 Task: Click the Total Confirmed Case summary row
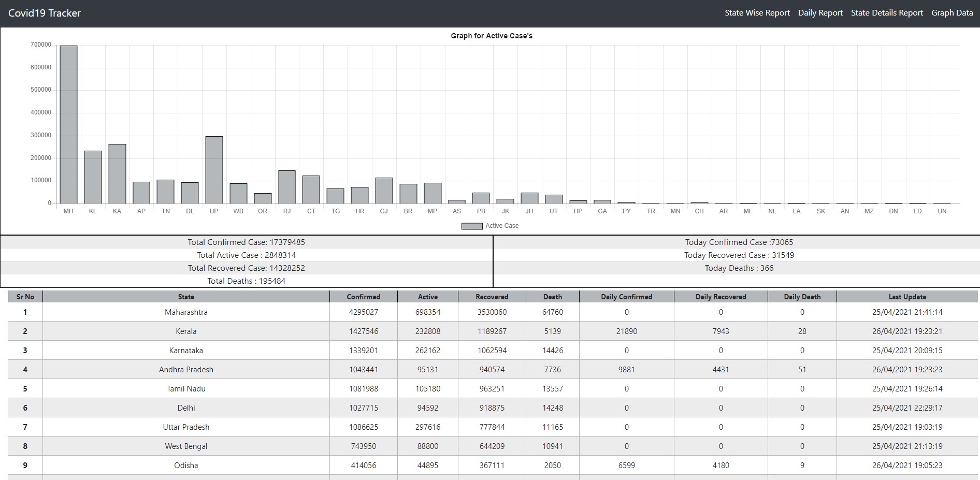point(246,242)
